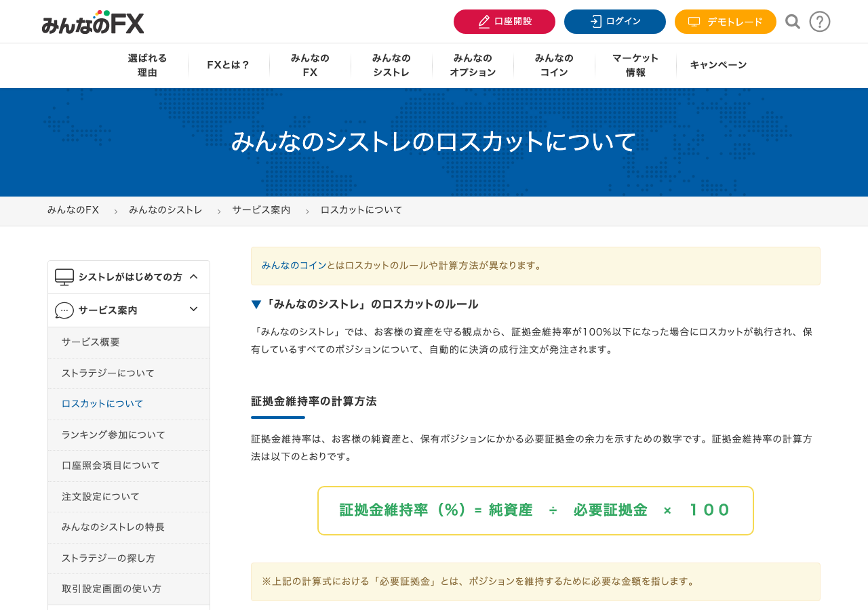This screenshot has height=610, width=868.
Task: Open ロスカットについて in the sidebar
Action: coord(129,404)
